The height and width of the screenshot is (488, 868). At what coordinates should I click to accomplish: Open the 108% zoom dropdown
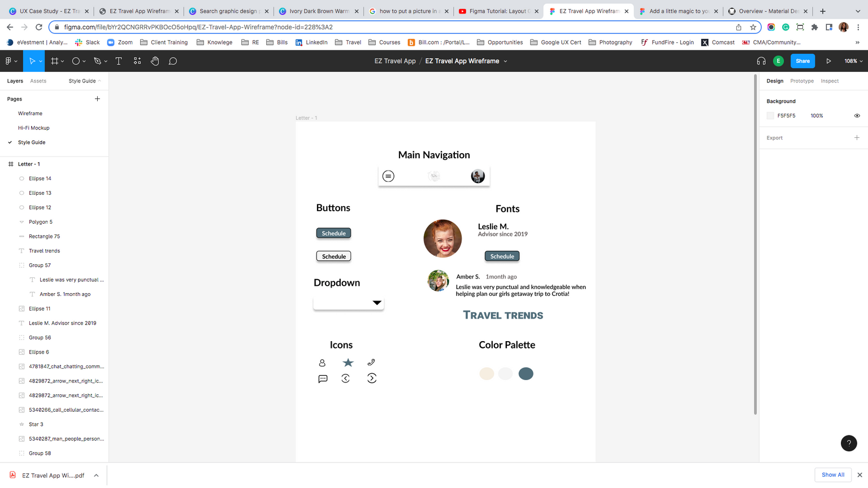coord(853,61)
